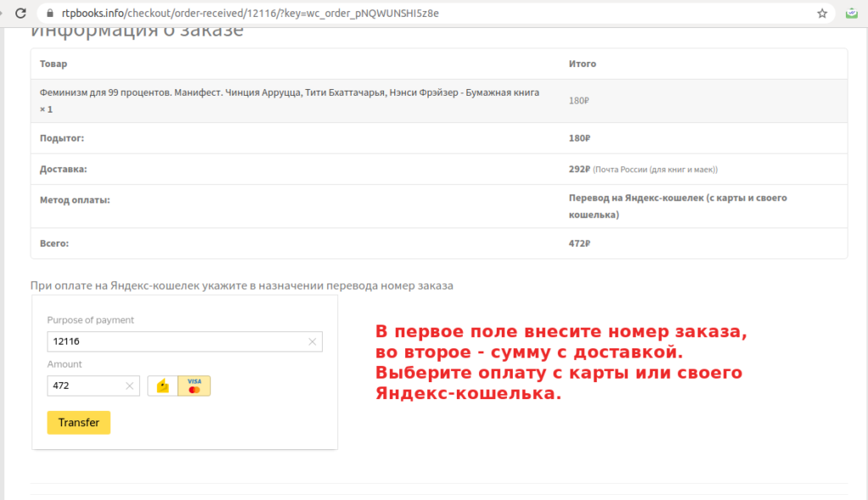Clear the Purpose of payment field
This screenshot has width=868, height=500.
pyautogui.click(x=312, y=342)
